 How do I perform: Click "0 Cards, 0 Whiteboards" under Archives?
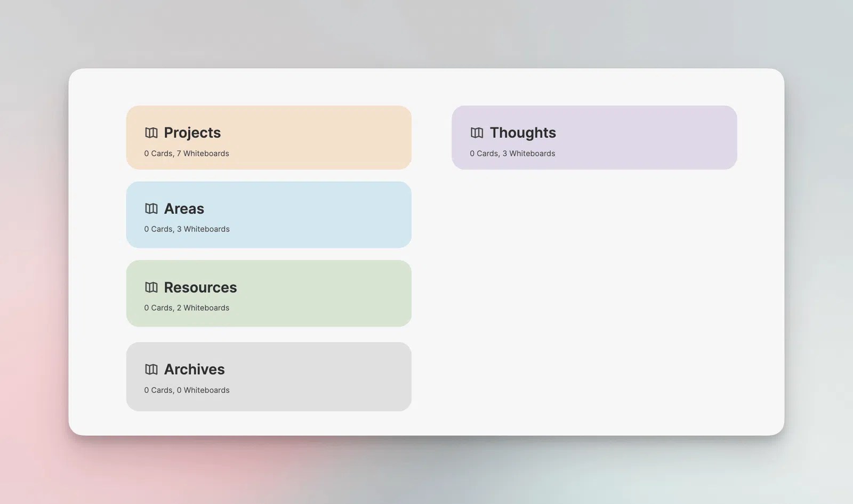[187, 390]
